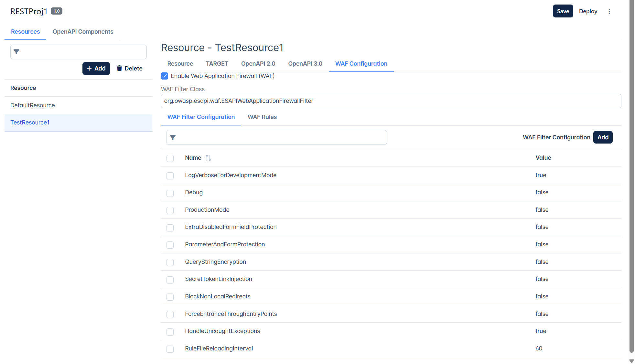The height and width of the screenshot is (364, 635).
Task: Open the OpenAPI Components tab
Action: [83, 32]
